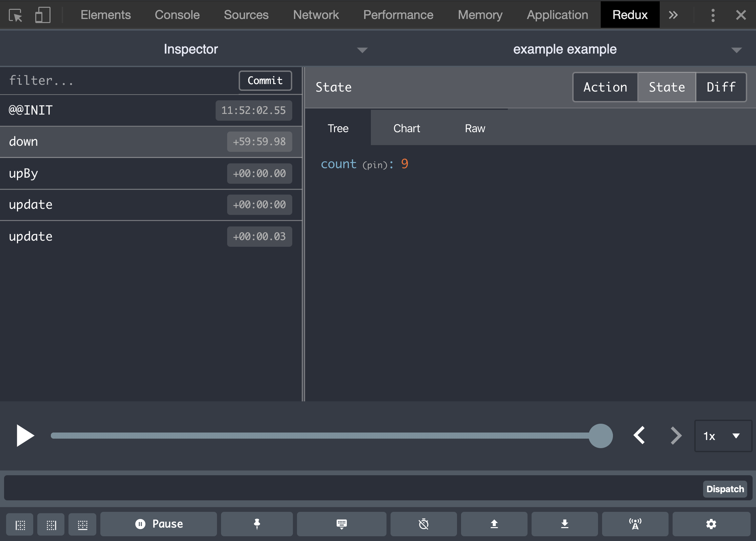Click the pin (persist state) icon
Screen dimensions: 756x541
point(257,524)
